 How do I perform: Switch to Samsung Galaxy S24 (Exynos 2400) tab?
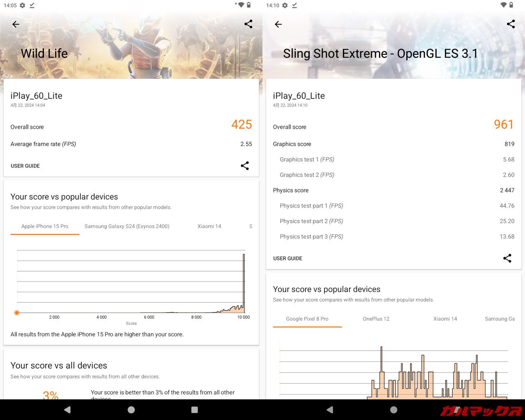(127, 226)
